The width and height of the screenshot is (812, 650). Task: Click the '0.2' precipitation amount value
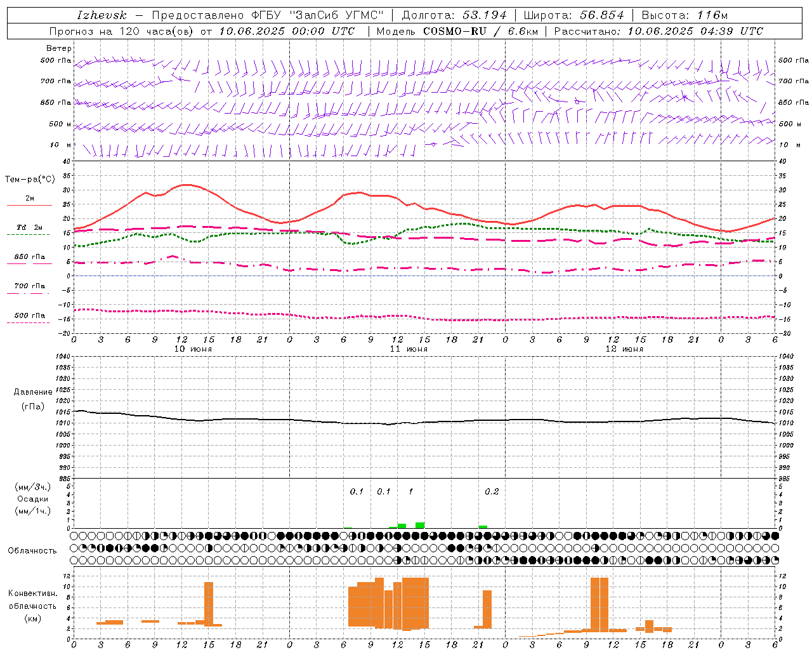tap(492, 492)
